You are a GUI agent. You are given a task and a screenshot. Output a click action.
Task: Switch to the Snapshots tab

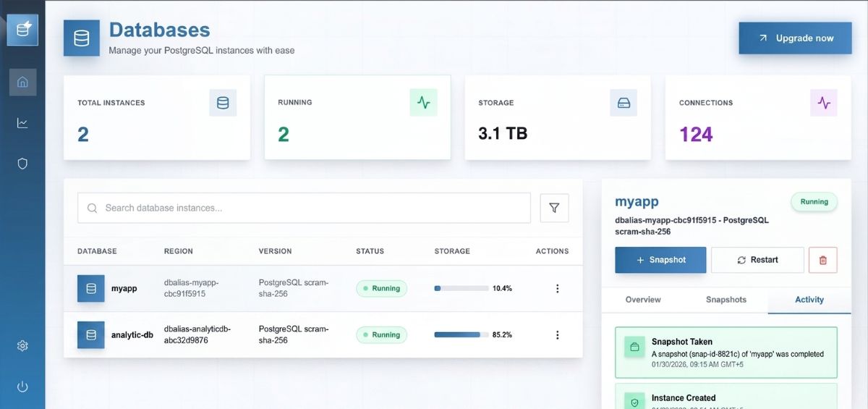pos(726,299)
